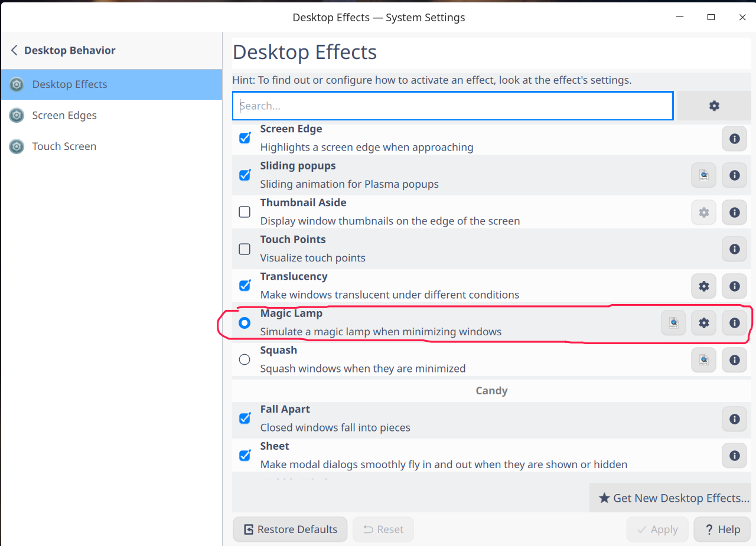This screenshot has height=546, width=756.
Task: Open the filter settings gear beside Search
Action: click(714, 106)
